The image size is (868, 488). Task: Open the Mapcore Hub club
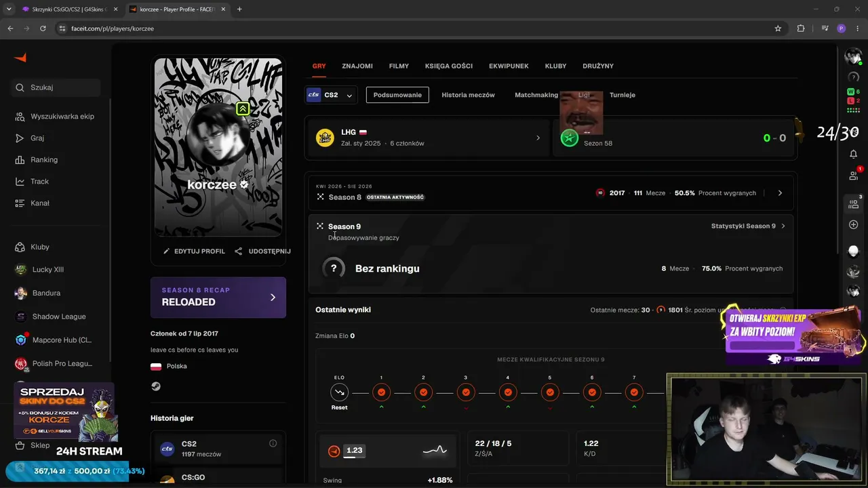click(54, 340)
